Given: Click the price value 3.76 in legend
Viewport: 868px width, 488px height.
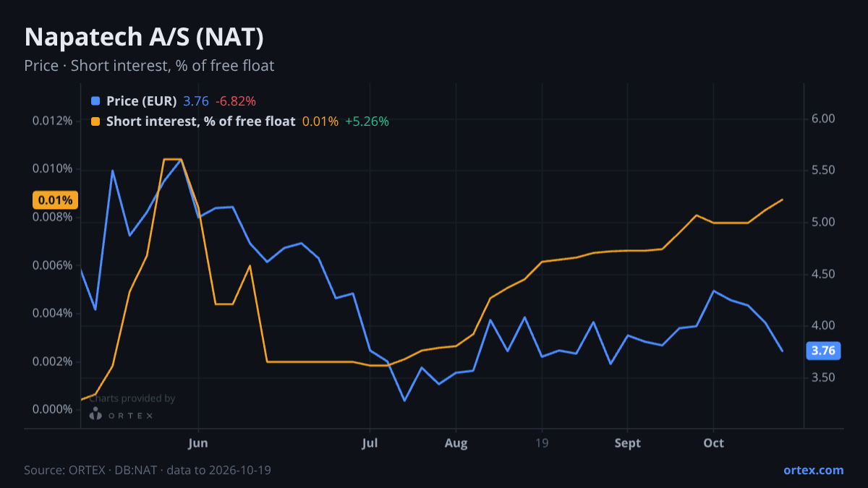Looking at the screenshot, I should click(x=196, y=101).
